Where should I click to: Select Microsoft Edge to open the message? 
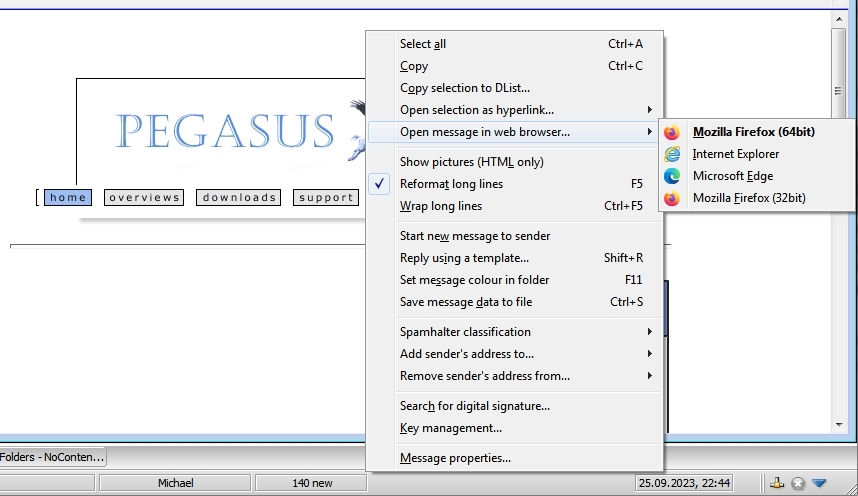[x=732, y=176]
